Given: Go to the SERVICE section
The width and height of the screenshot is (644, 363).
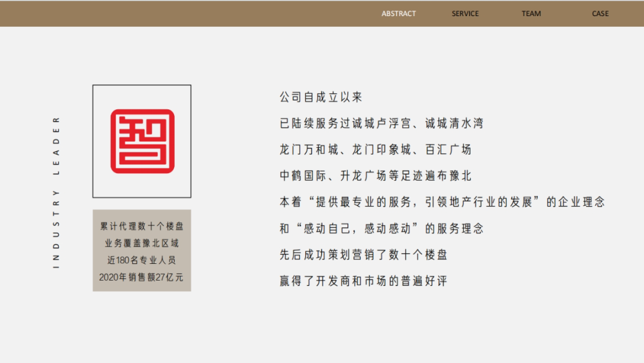Looking at the screenshot, I should [465, 14].
